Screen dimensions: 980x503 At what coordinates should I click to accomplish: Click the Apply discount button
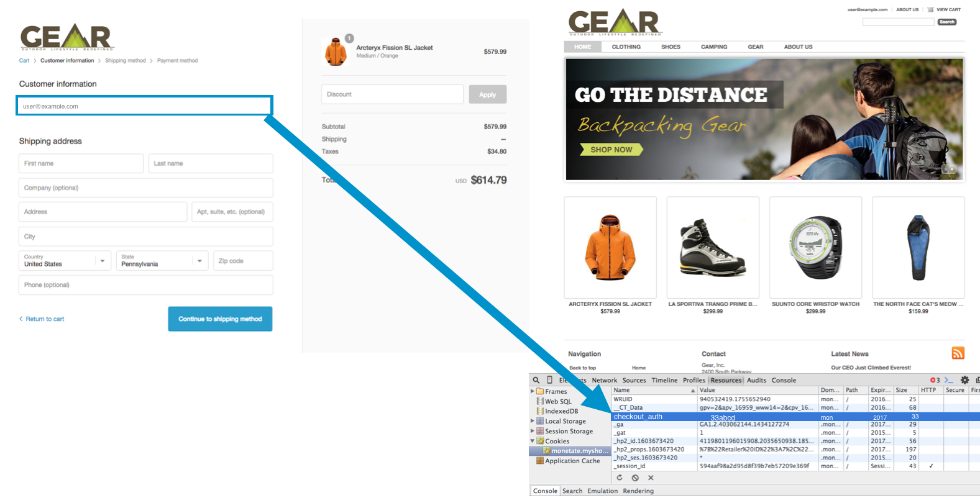(x=488, y=94)
